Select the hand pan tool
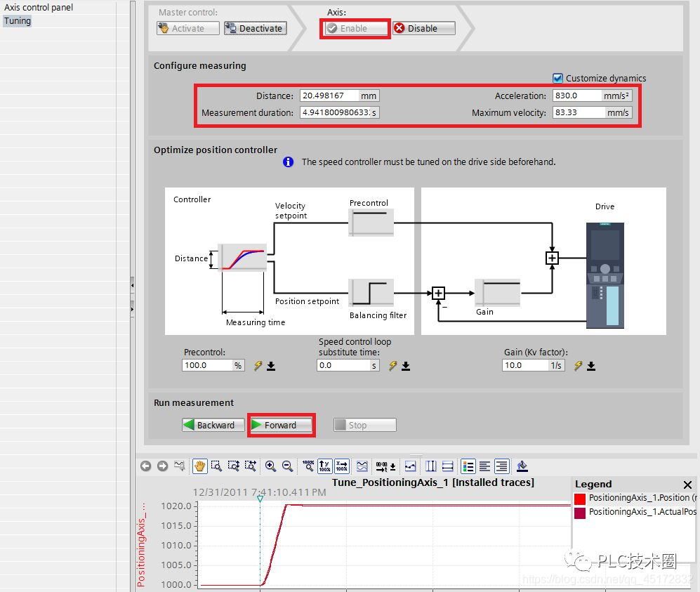Viewport: 700px width, 592px height. (199, 466)
